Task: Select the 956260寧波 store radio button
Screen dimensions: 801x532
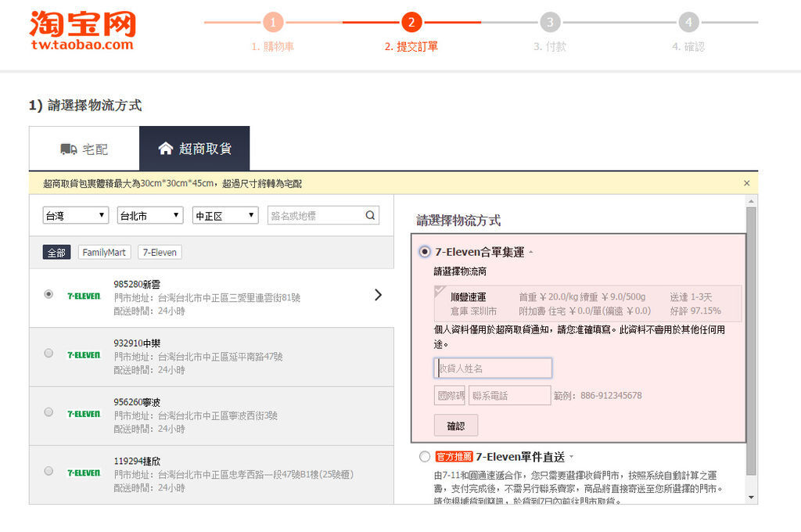Action: pos(48,412)
